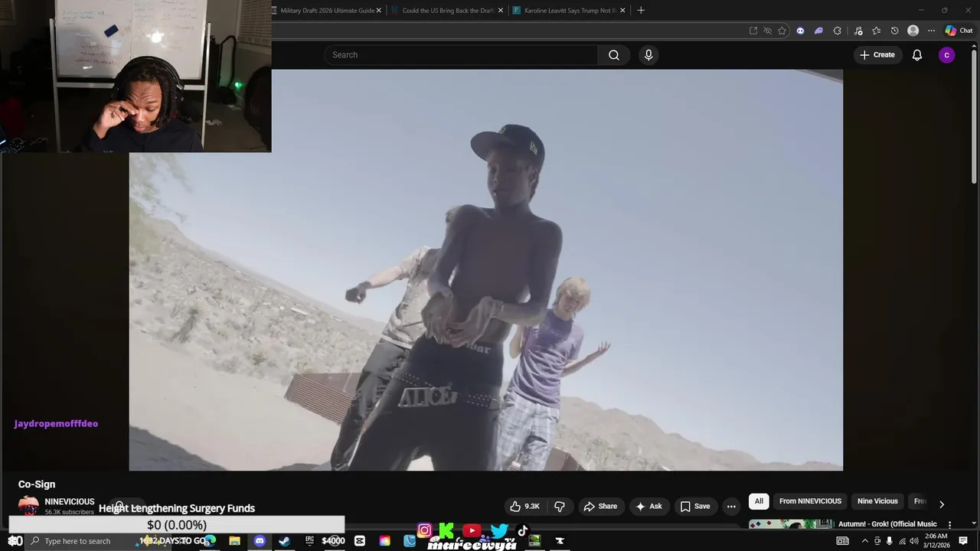The image size is (980, 551).
Task: Click the YouTube search magnifier button
Action: click(613, 55)
